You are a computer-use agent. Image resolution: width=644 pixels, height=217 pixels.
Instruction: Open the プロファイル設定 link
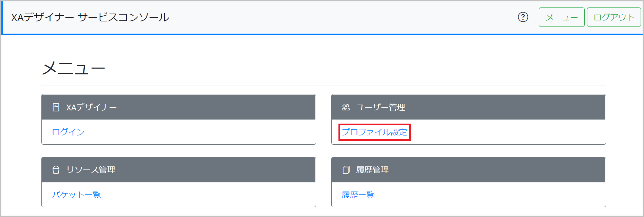(374, 132)
